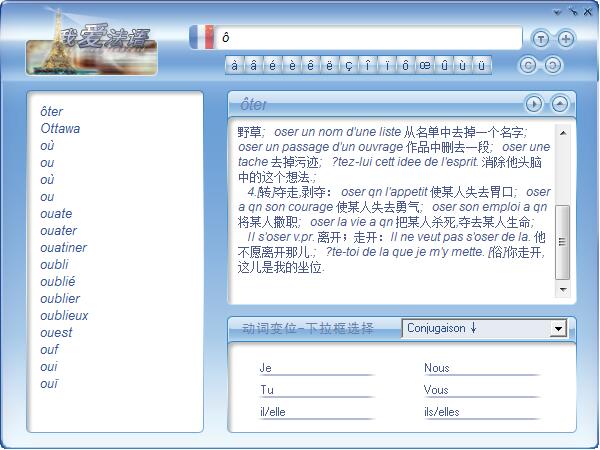Insert the à accent character
Viewport: 600px width, 450px height.
coord(235,66)
